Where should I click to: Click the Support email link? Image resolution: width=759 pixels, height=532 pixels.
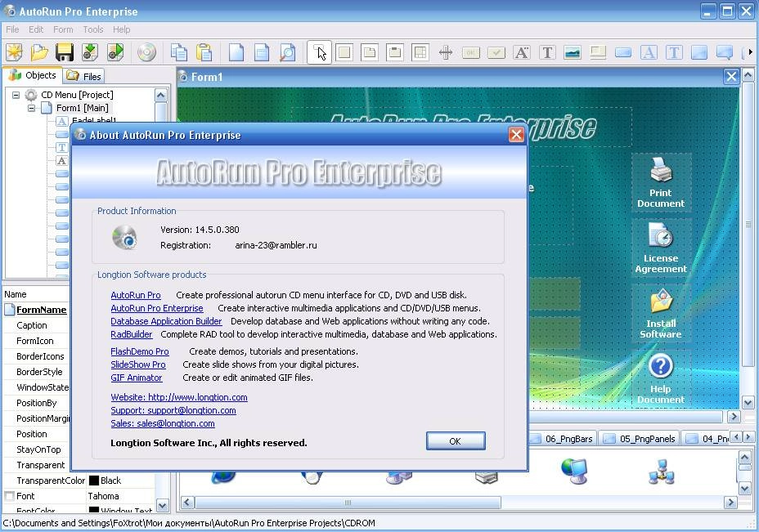[x=173, y=410]
